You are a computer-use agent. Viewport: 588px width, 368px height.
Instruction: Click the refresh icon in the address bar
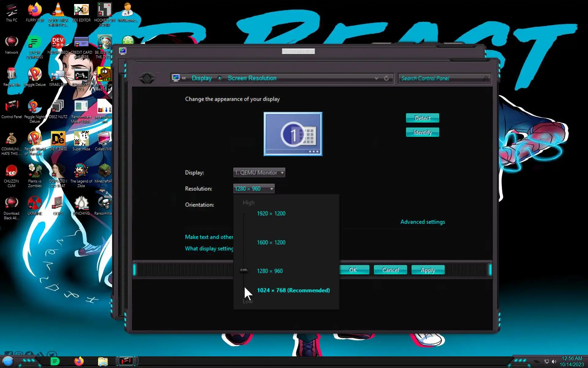coord(386,78)
